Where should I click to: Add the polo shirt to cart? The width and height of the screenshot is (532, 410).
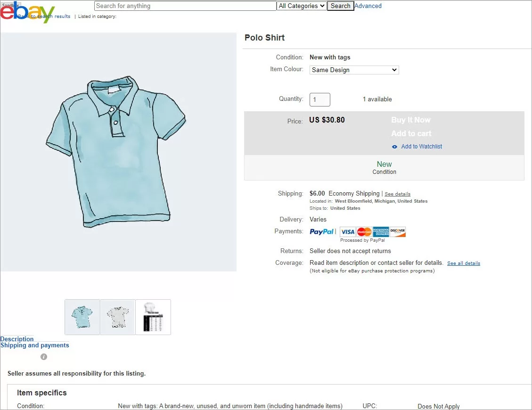point(411,133)
